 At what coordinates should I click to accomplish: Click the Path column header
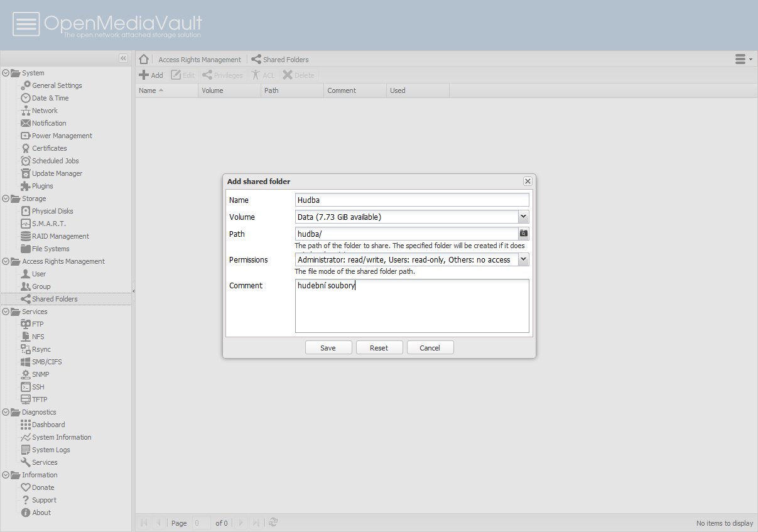(292, 90)
